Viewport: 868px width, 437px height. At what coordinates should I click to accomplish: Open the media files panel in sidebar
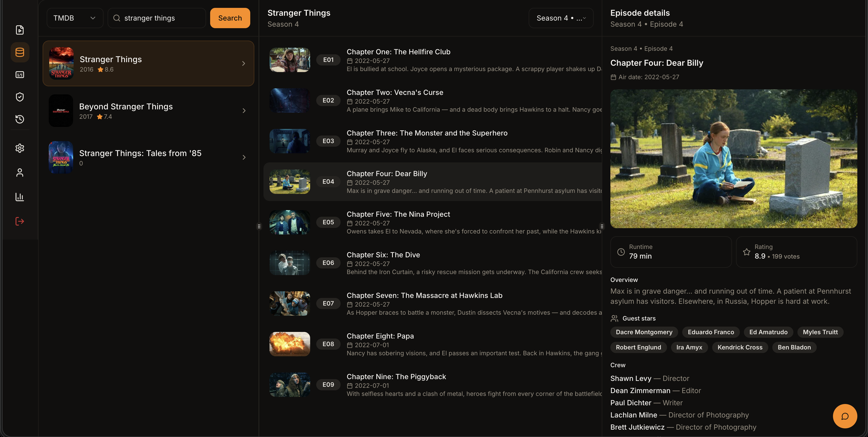pyautogui.click(x=20, y=30)
